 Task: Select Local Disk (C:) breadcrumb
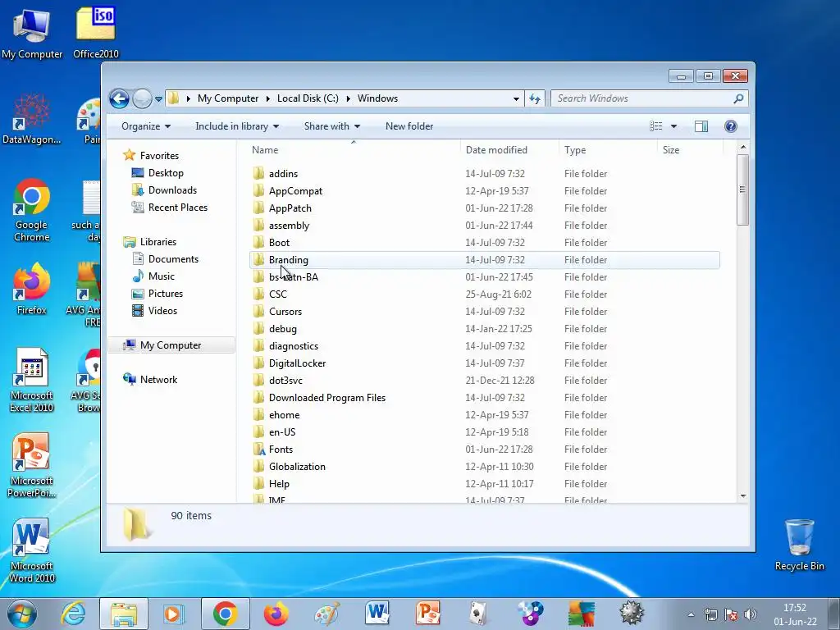[308, 98]
